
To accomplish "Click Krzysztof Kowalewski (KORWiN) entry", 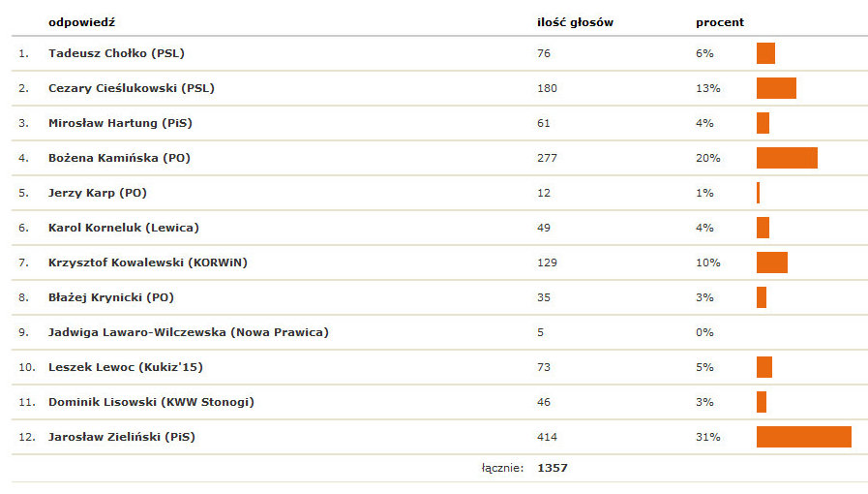I will (x=140, y=262).
